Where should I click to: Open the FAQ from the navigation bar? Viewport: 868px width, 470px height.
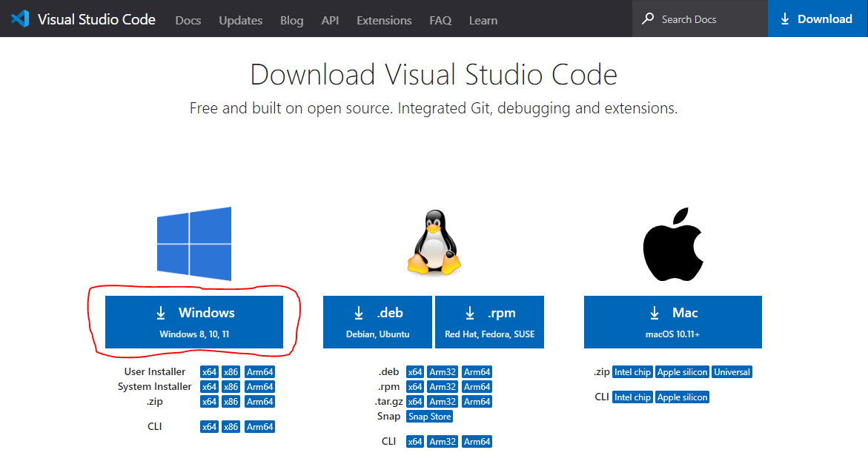[440, 20]
